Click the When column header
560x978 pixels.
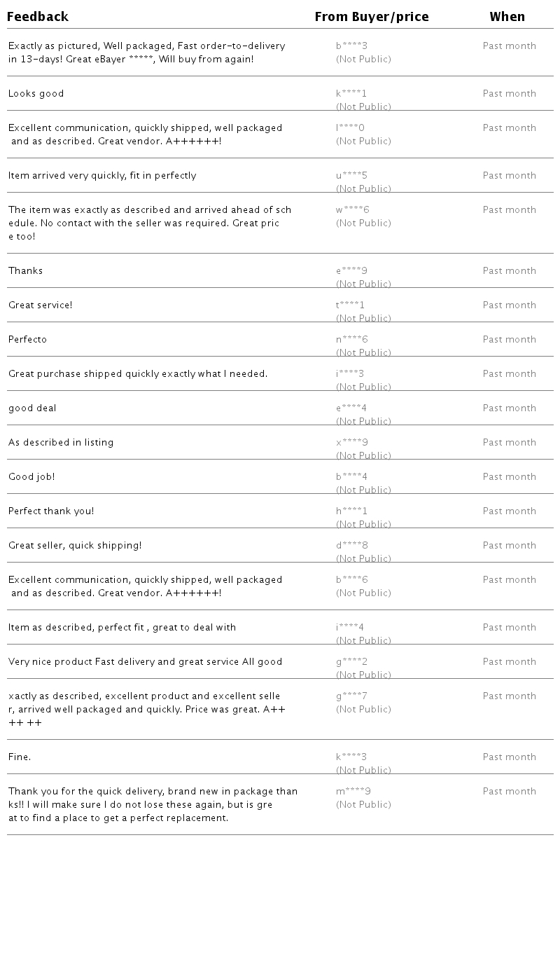point(507,17)
